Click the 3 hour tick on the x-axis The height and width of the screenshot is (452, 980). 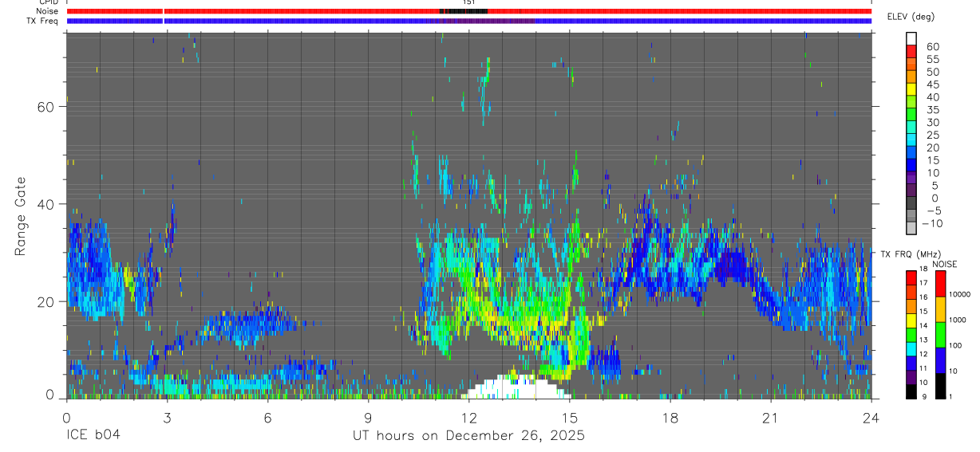click(x=167, y=417)
